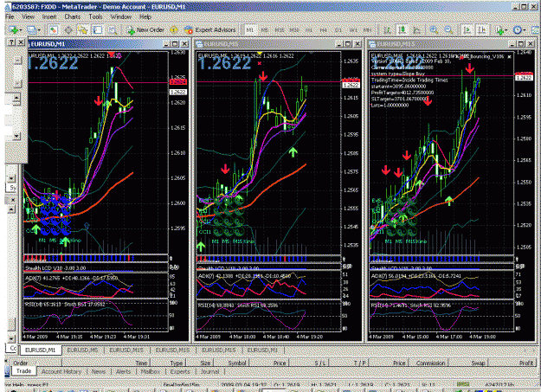The width and height of the screenshot is (541, 392).
Task: Open the View menu
Action: (x=29, y=16)
